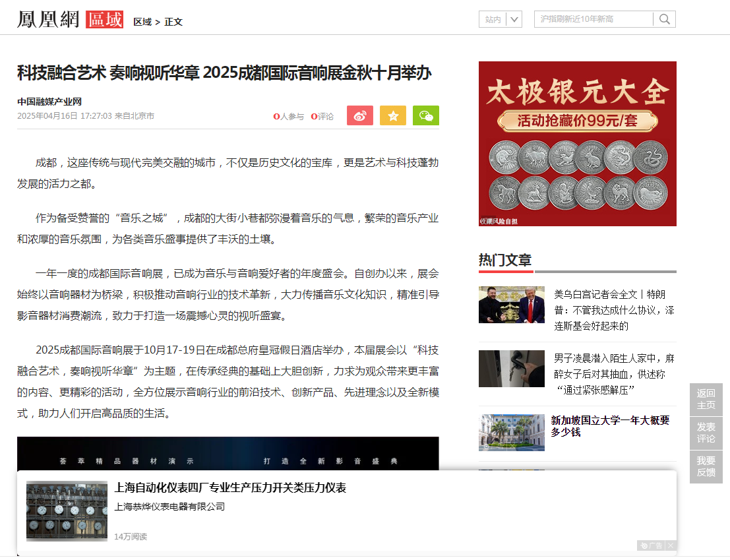Viewport: 730px width, 560px height.
Task: Click 返回主页 side button
Action: click(706, 399)
